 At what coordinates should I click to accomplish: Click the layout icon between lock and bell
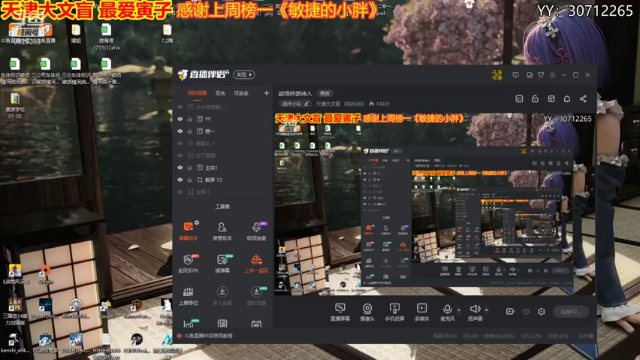tap(551, 99)
